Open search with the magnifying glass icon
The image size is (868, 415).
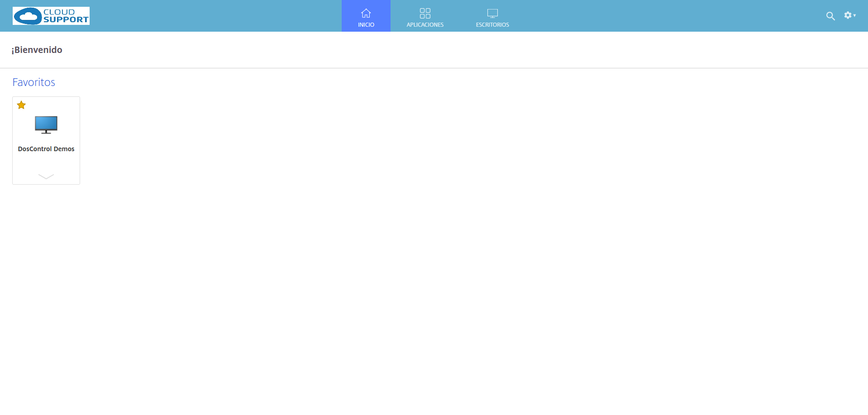(830, 16)
